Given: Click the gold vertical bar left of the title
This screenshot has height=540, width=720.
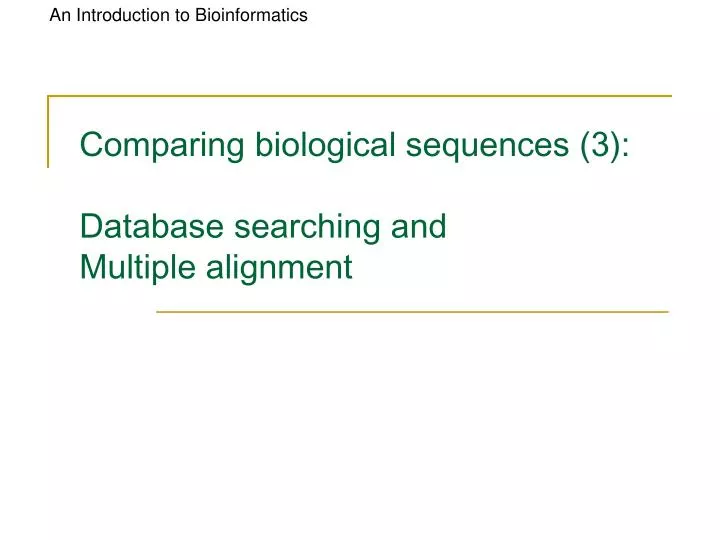Looking at the screenshot, I should 49,130.
